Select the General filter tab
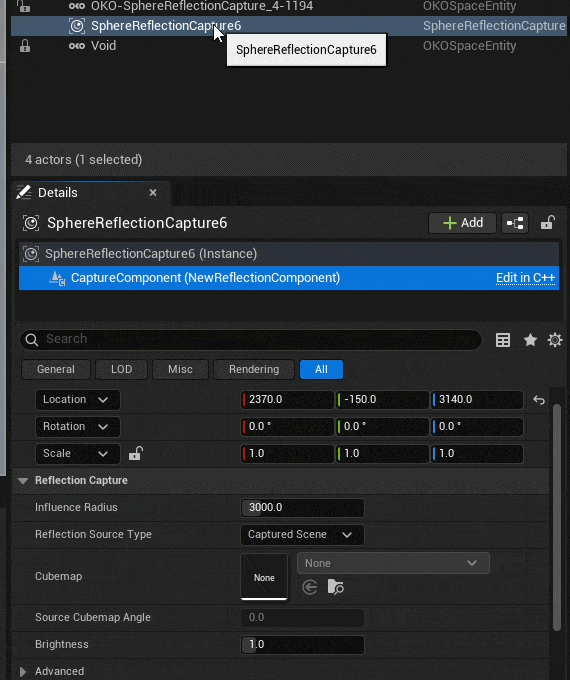This screenshot has height=680, width=570. tap(56, 369)
